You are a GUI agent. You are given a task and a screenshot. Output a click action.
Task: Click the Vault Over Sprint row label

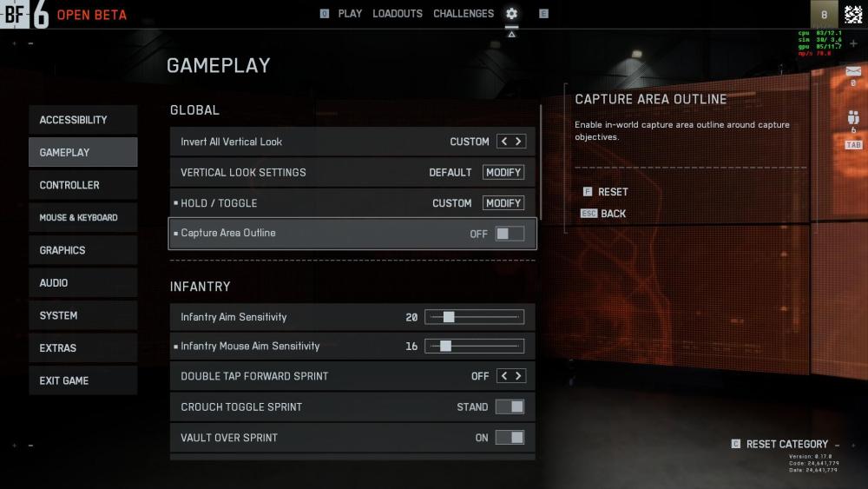coord(229,438)
